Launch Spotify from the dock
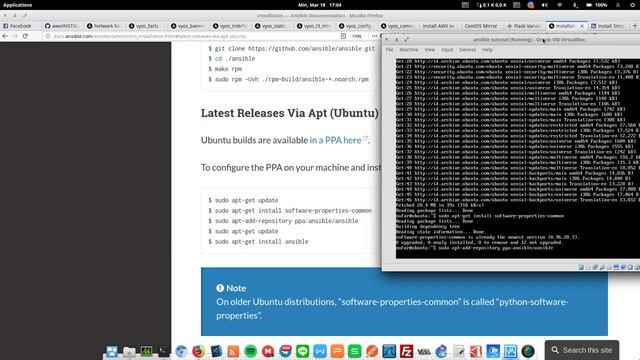 [x=251, y=351]
